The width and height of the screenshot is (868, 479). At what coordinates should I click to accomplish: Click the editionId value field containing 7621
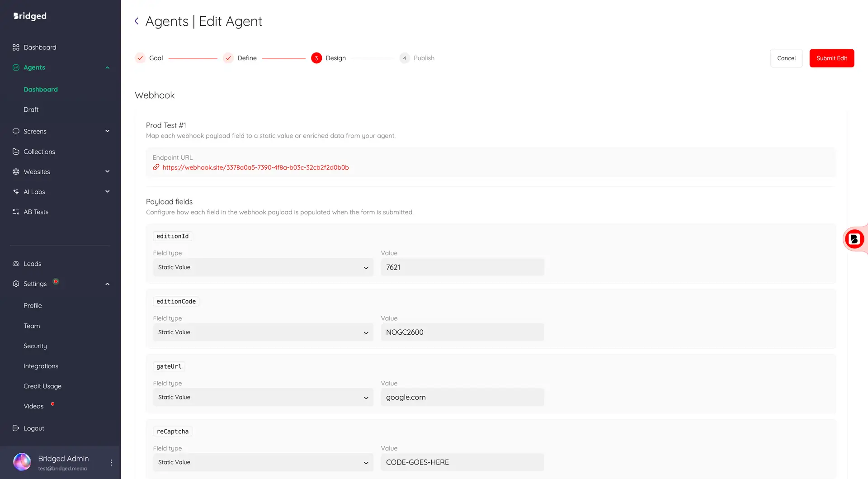point(462,267)
